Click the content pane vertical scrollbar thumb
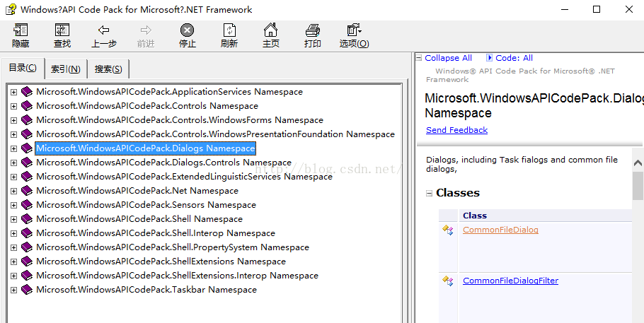Image resolution: width=644 pixels, height=323 pixels. 638,186
